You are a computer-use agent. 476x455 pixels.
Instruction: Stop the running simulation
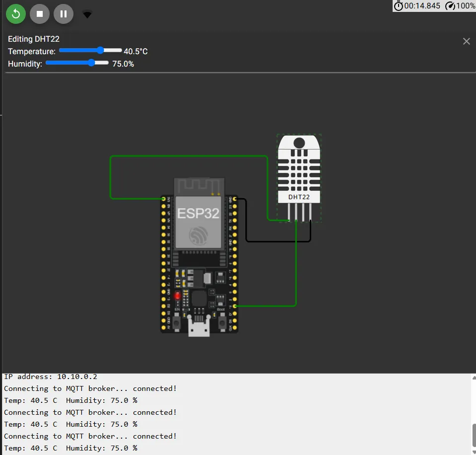40,14
